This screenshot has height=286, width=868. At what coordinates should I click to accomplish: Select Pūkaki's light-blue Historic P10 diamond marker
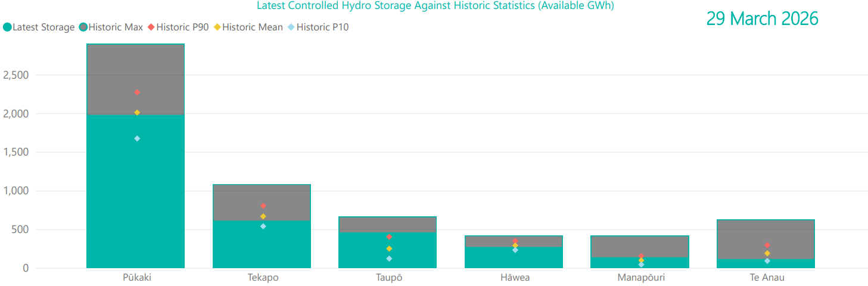point(137,138)
